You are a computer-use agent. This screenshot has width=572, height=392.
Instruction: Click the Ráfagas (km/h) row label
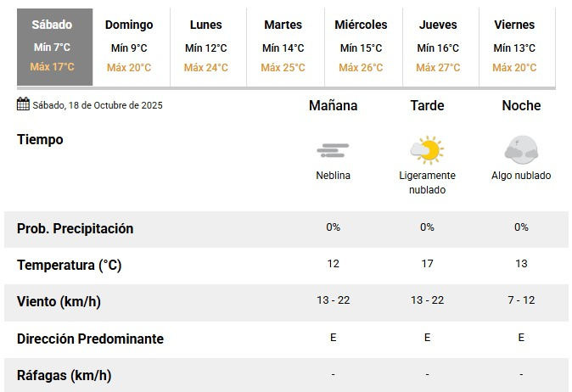coord(64,375)
